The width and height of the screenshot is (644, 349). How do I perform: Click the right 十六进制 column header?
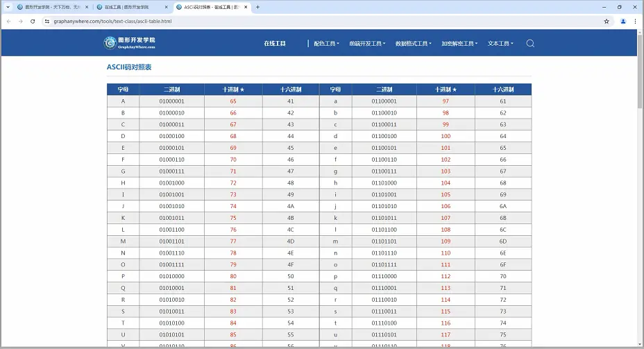click(x=503, y=89)
